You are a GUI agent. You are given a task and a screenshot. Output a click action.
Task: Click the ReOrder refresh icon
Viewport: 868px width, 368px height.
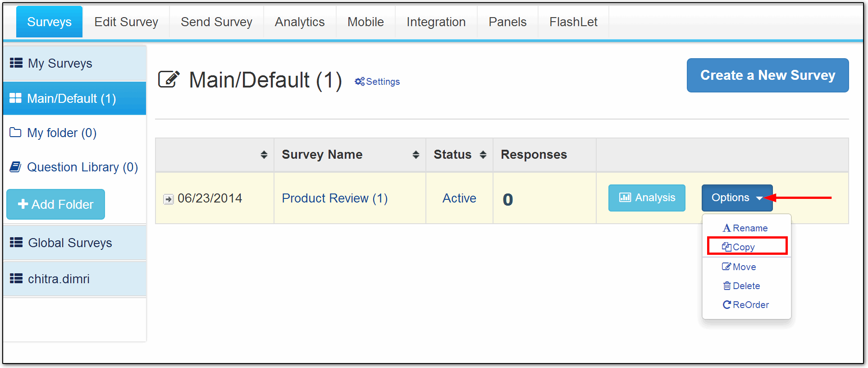click(726, 305)
